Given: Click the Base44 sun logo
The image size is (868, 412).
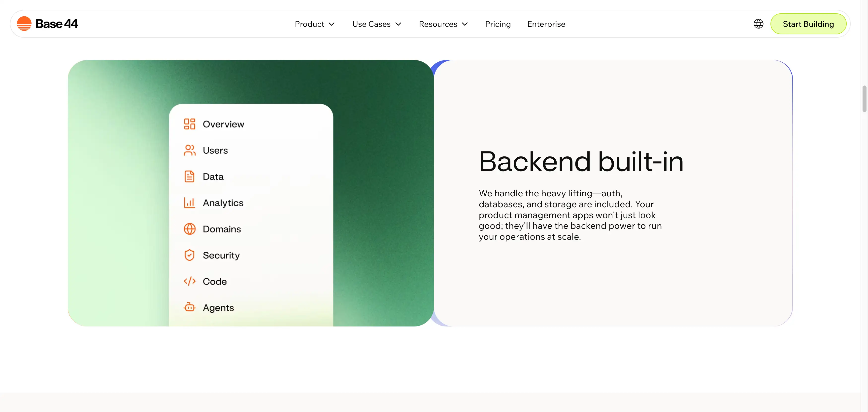Looking at the screenshot, I should [24, 23].
